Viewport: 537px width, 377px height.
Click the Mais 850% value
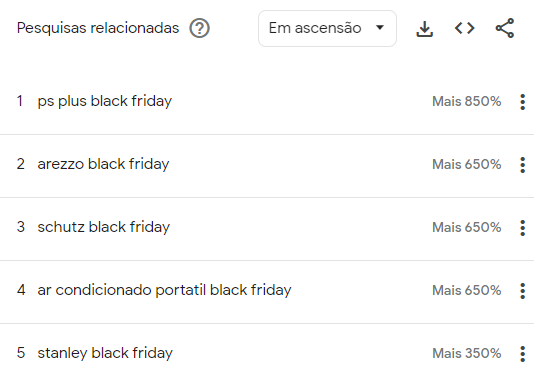466,102
